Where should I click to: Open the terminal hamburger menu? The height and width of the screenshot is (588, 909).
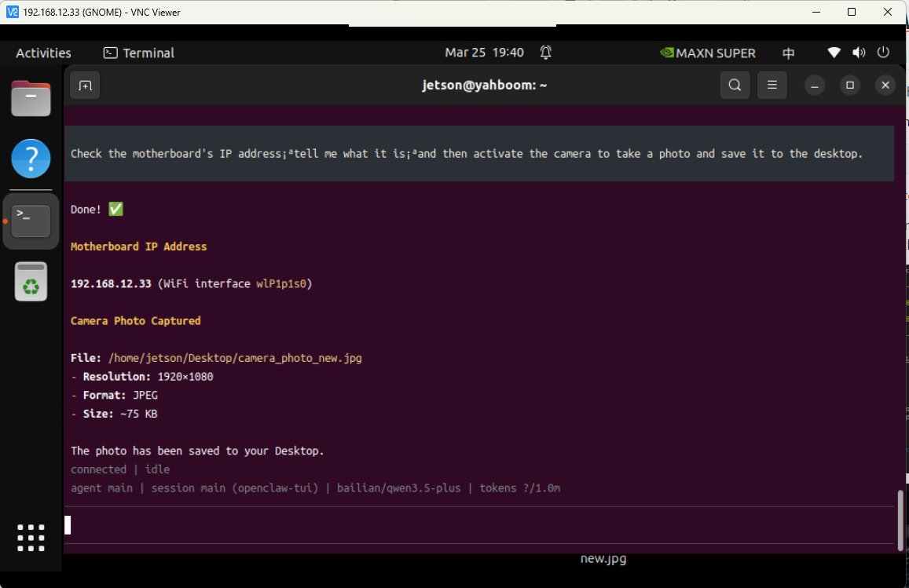coord(772,85)
